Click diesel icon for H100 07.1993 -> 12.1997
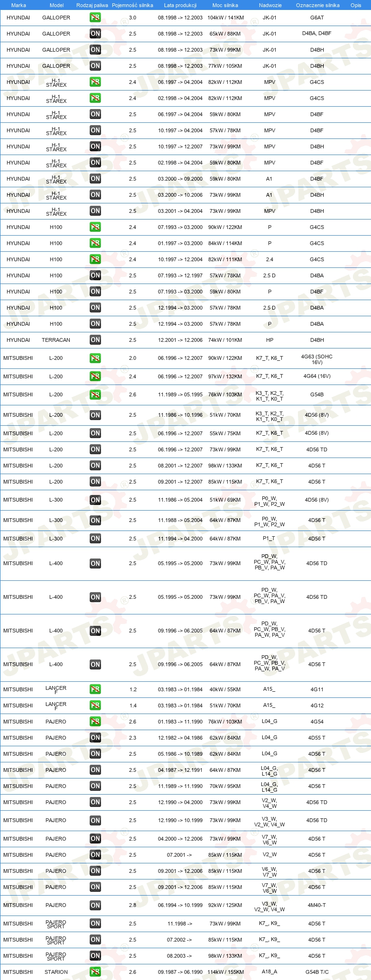This screenshot has height=980, width=371. click(x=95, y=275)
